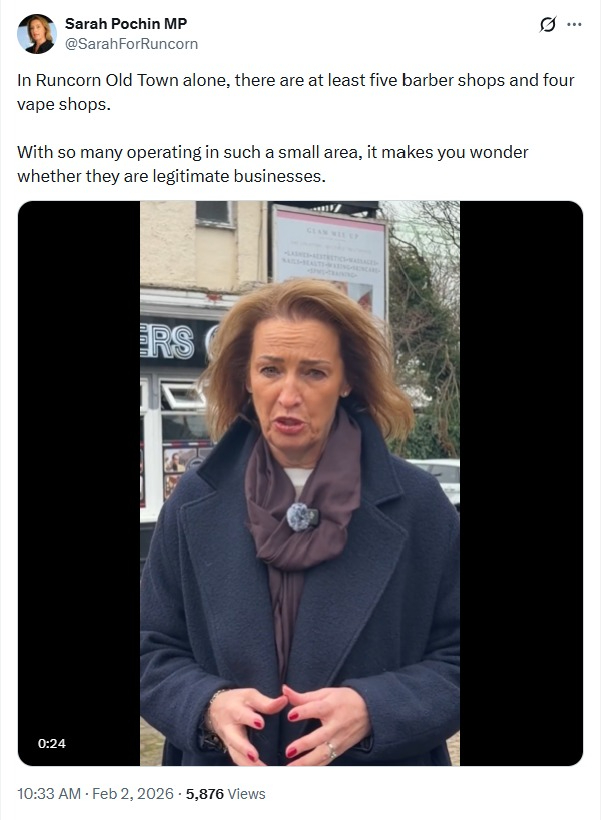Viewport: 603px width, 820px height.
Task: Click the Feb 2, 2026 date
Action: tap(133, 794)
